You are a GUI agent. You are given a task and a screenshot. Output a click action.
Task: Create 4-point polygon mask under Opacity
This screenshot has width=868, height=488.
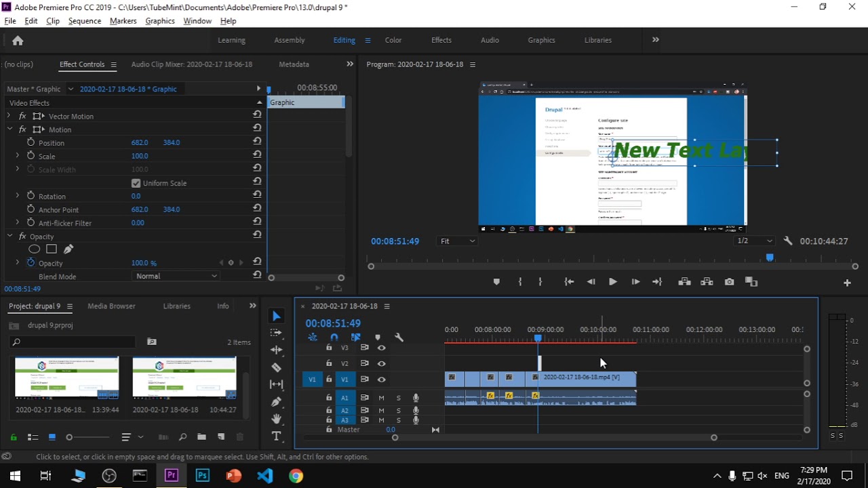coord(52,249)
